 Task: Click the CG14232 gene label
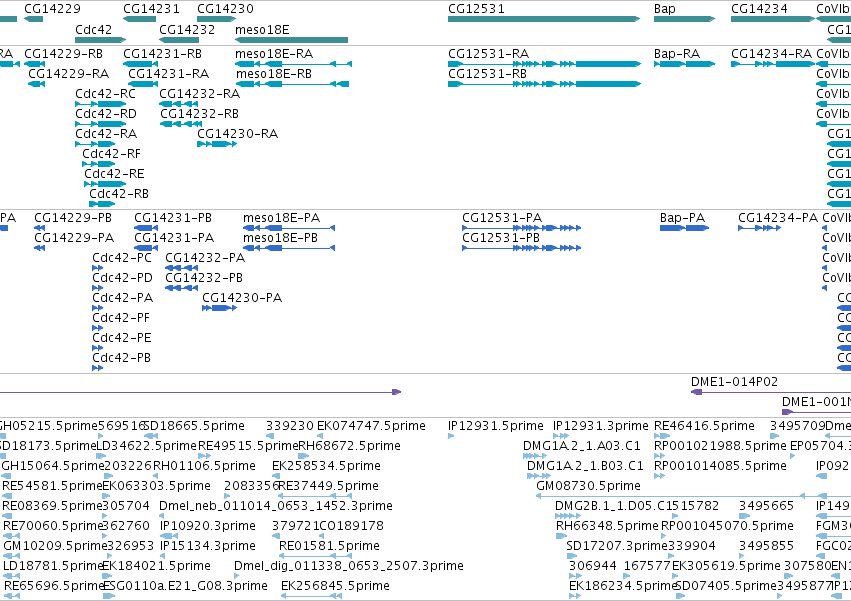tap(187, 29)
